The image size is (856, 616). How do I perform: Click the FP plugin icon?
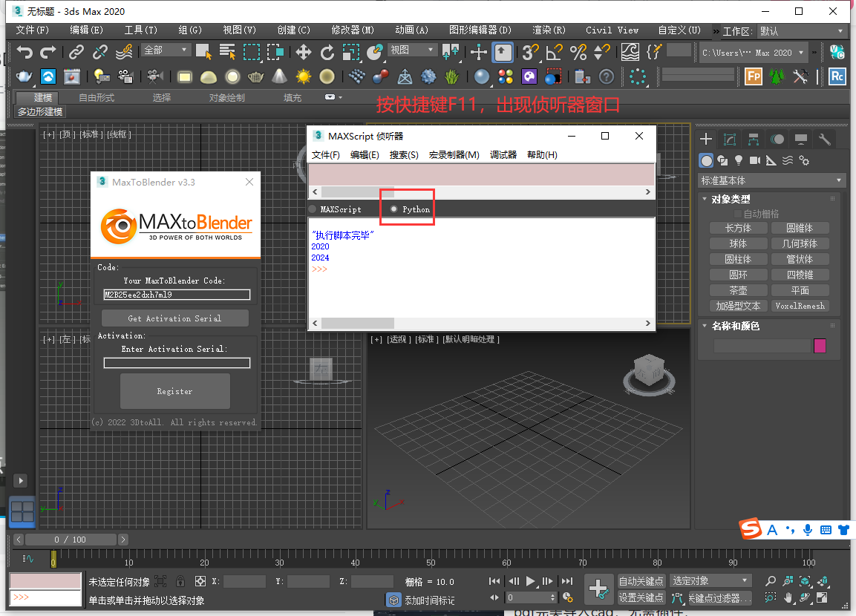[x=754, y=76]
